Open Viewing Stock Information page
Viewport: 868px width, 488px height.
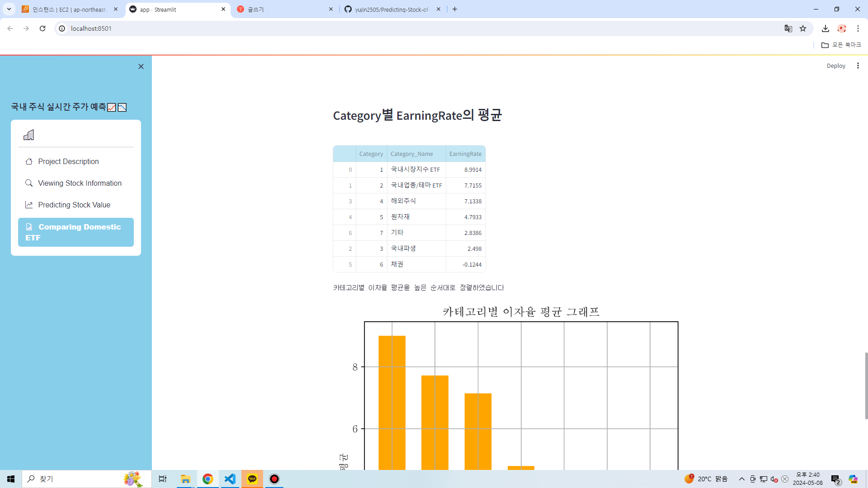tap(80, 183)
